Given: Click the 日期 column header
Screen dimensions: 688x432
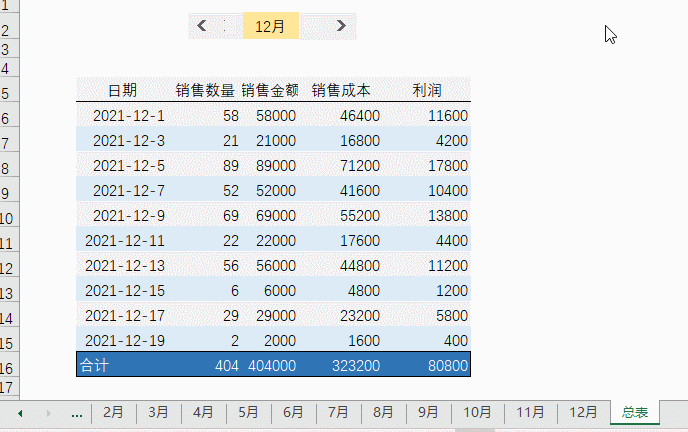Looking at the screenshot, I should [122, 90].
